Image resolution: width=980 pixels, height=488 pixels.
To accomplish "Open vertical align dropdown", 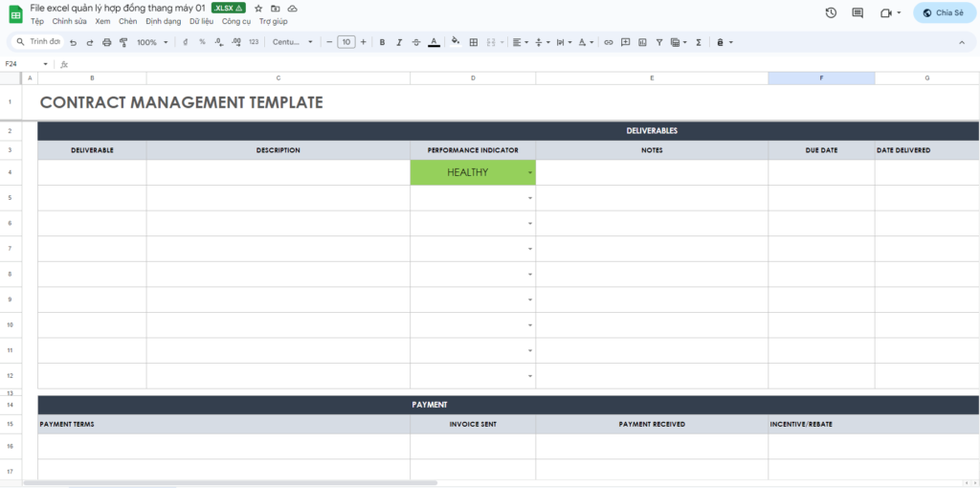I will click(x=542, y=42).
